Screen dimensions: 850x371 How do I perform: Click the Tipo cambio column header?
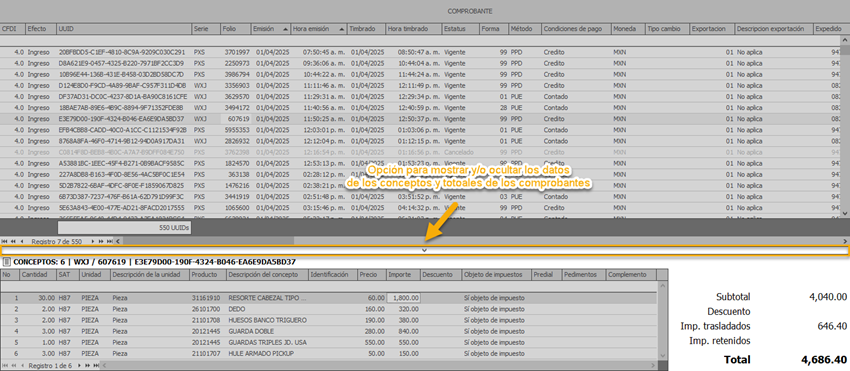point(667,29)
